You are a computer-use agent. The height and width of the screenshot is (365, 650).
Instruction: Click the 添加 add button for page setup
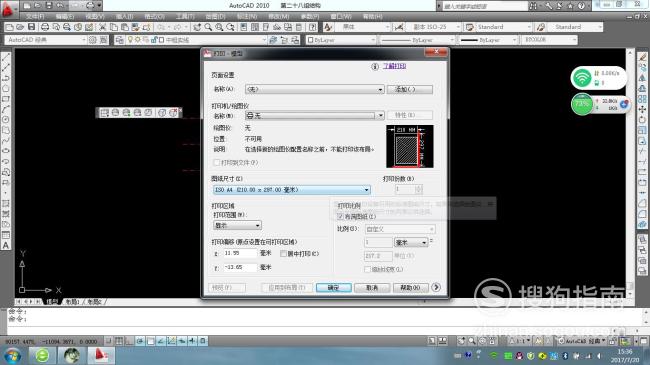tap(410, 89)
